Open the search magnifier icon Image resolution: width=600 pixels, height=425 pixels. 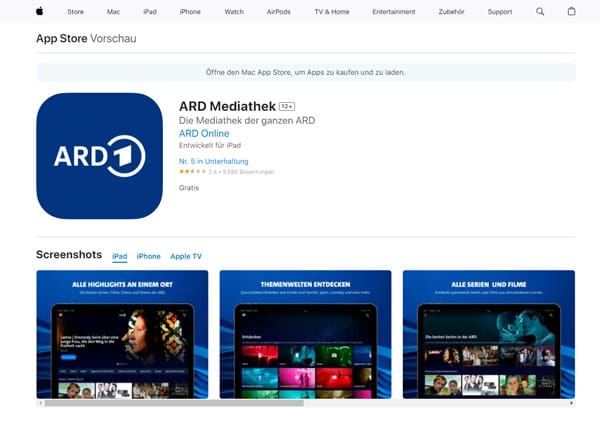click(x=540, y=11)
